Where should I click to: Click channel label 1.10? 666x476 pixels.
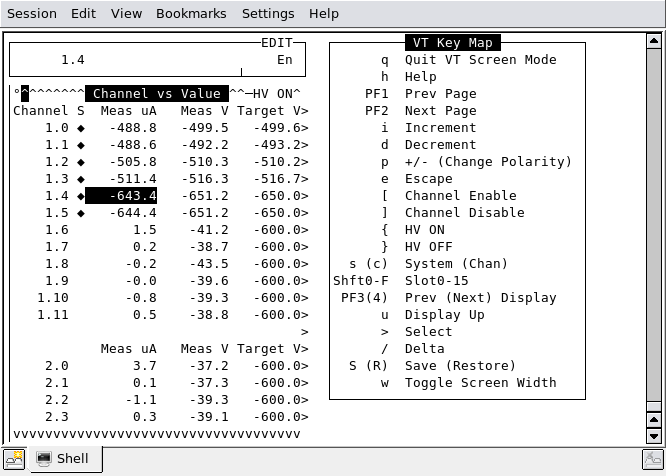tap(53, 298)
